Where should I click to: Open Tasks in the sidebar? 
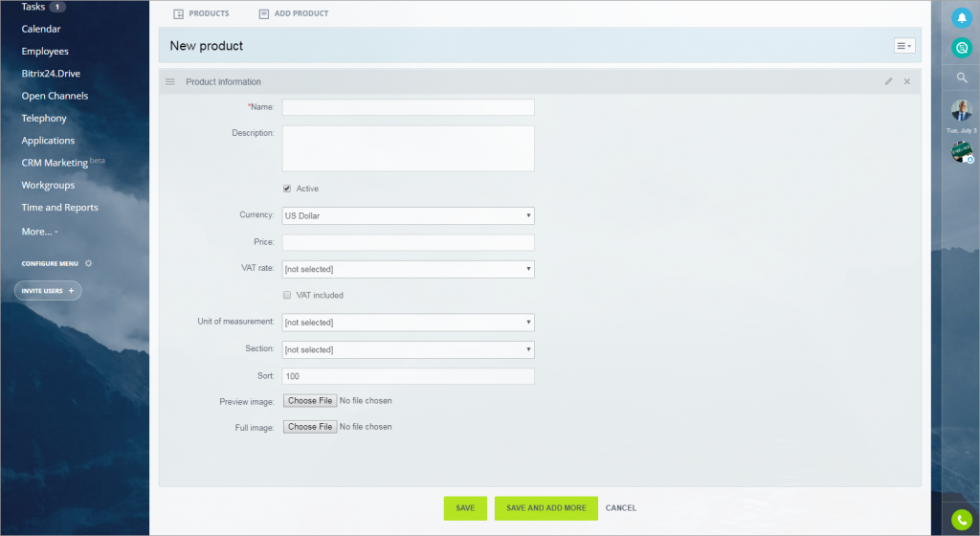pos(33,7)
